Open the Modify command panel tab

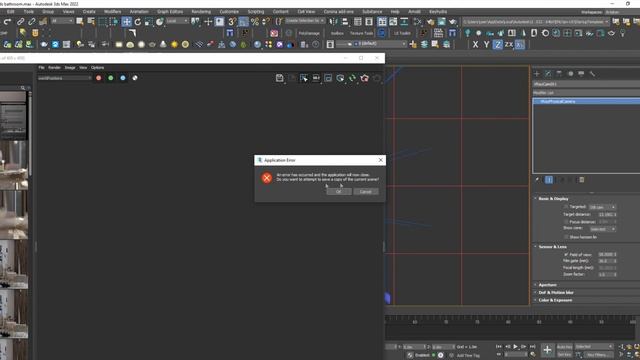(x=548, y=73)
